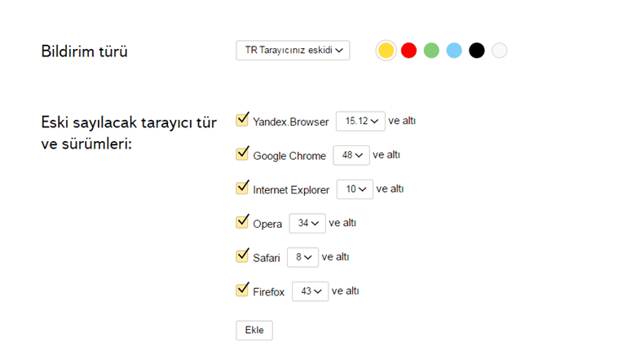Expand Google Chrome version dropdown
This screenshot has width=644, height=351.
coord(351,155)
